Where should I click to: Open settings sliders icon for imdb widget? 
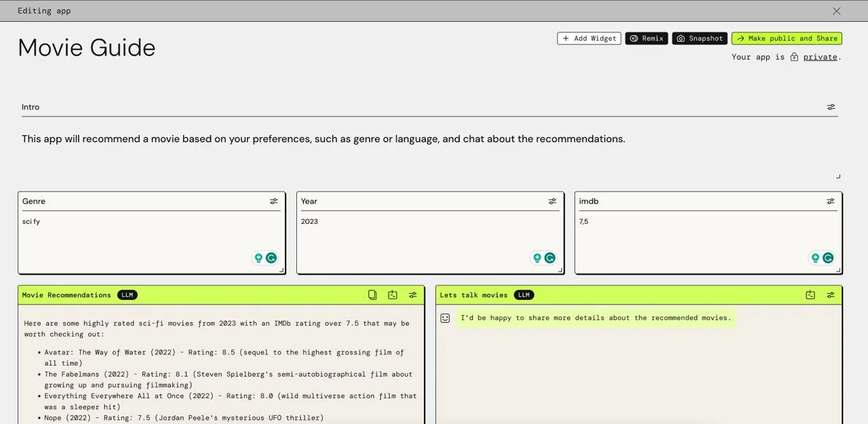pos(831,201)
